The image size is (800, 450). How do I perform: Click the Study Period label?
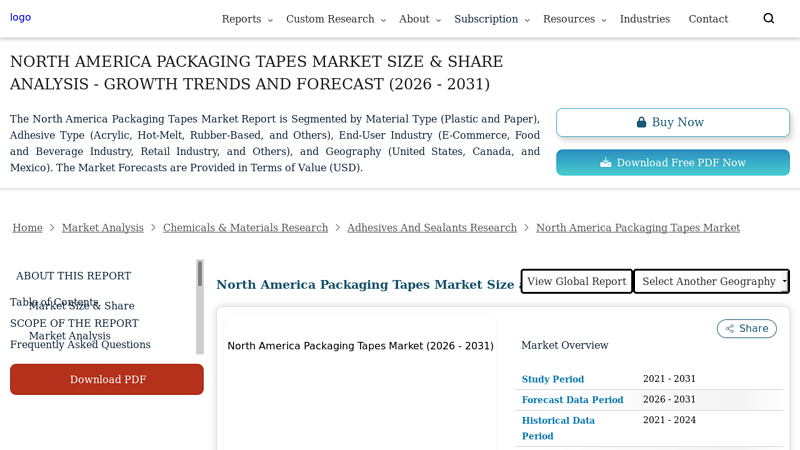pos(553,379)
